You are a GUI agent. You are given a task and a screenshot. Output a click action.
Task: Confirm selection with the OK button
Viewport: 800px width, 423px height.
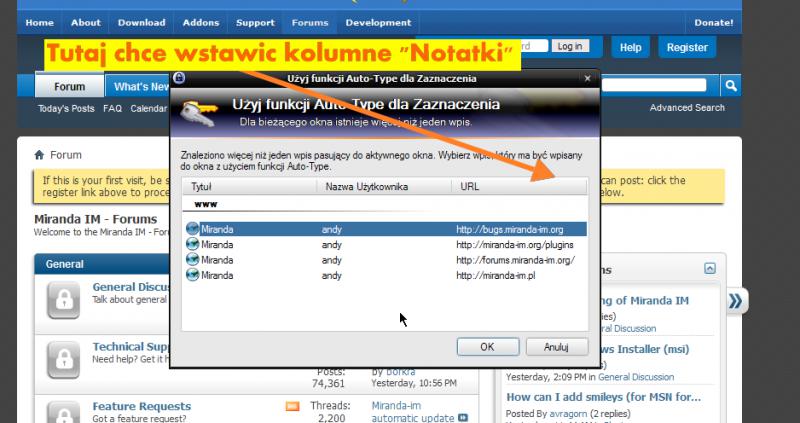coord(488,347)
